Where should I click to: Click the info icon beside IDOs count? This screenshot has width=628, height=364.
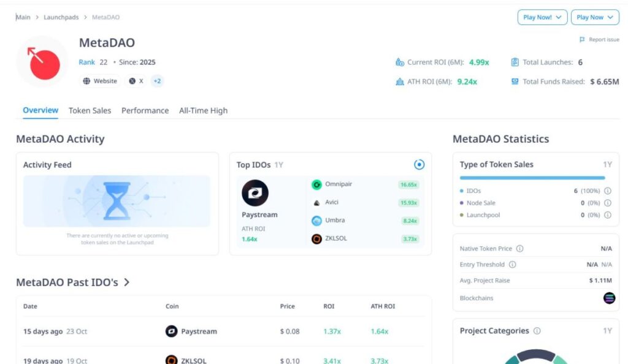[x=607, y=191]
